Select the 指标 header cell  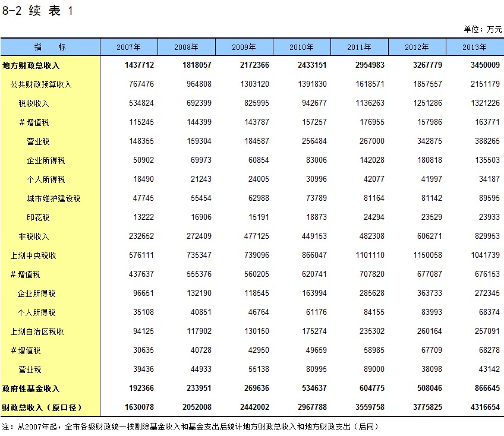point(50,48)
